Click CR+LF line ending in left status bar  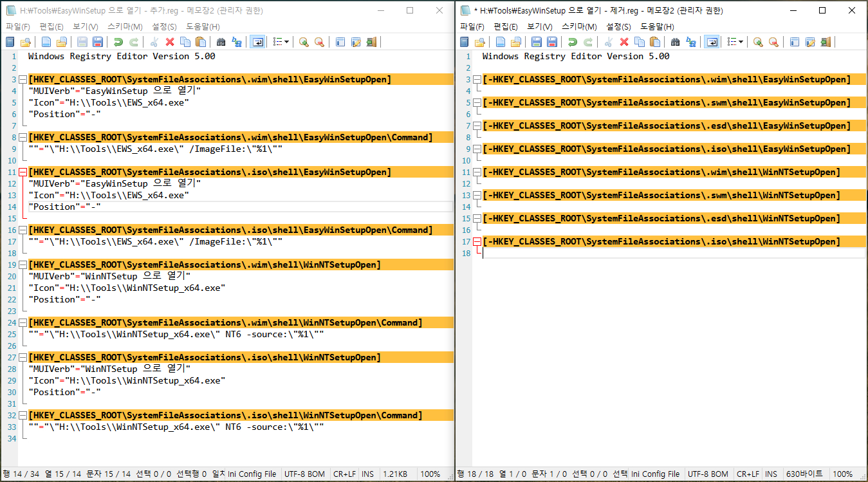click(344, 474)
